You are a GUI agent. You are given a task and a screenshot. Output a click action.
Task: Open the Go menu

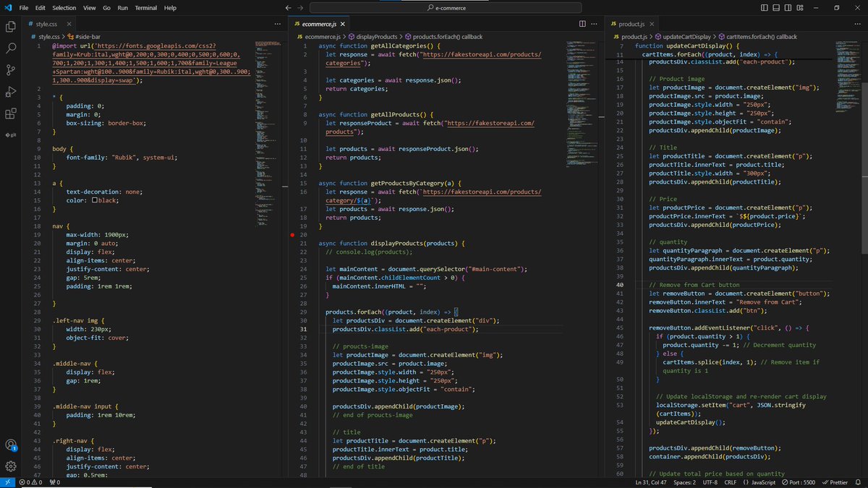coord(106,8)
